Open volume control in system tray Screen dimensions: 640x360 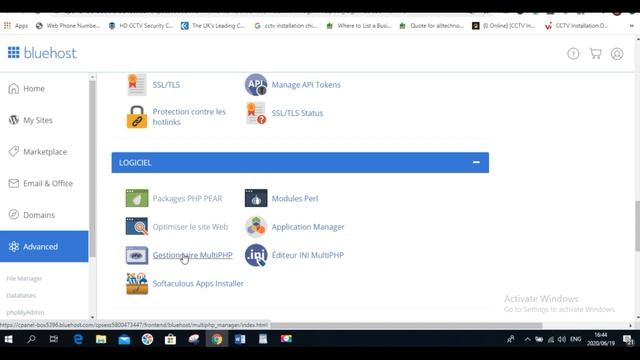[562, 339]
